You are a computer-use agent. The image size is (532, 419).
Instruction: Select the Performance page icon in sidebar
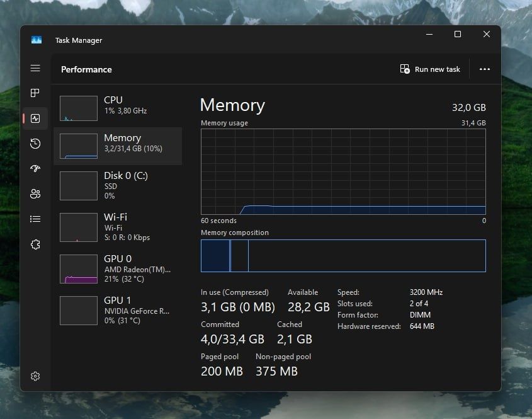coord(35,118)
